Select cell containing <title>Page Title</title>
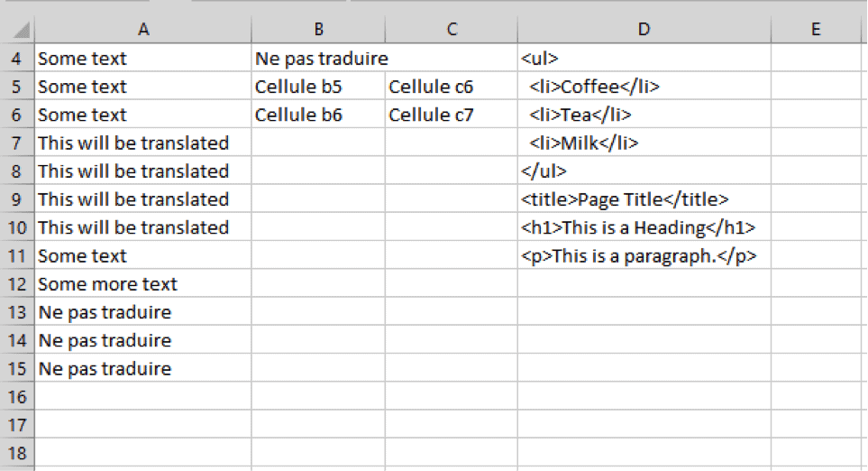This screenshot has width=868, height=471. click(644, 199)
